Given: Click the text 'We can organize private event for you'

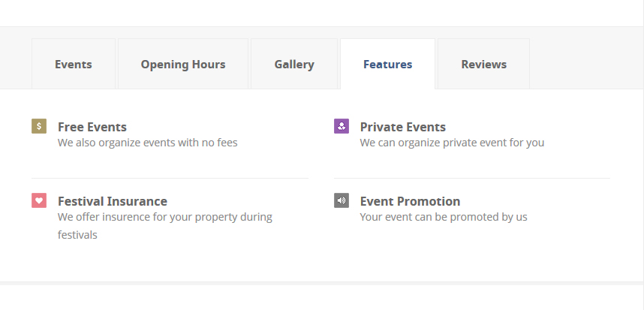Looking at the screenshot, I should click(452, 143).
